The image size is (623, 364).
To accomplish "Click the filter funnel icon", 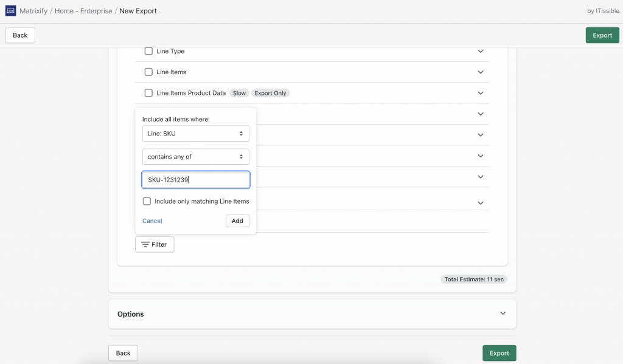I will click(x=147, y=244).
